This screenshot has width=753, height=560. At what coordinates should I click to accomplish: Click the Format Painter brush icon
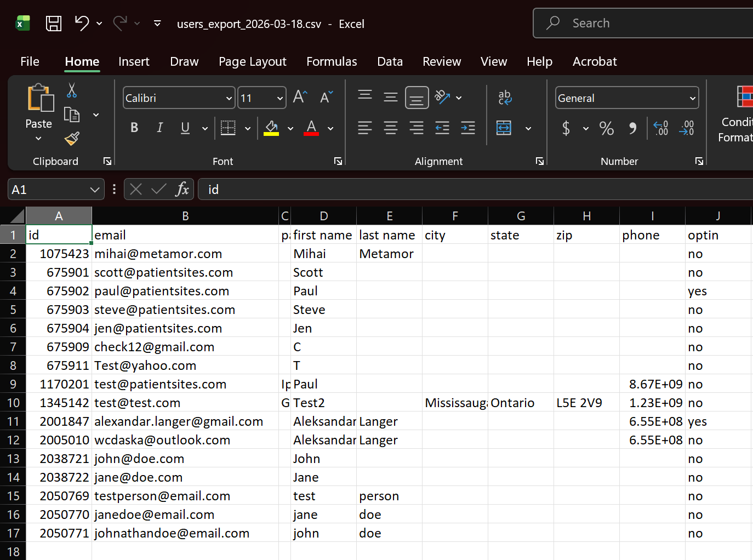click(x=72, y=139)
